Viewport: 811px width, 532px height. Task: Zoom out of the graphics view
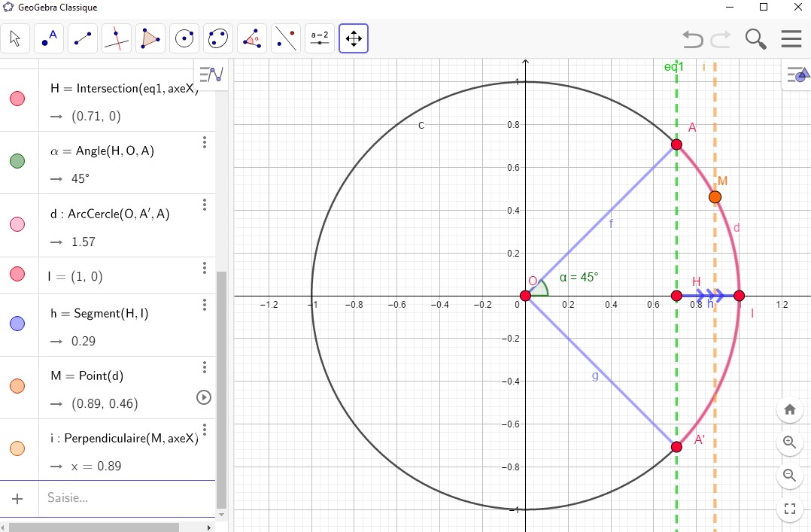[x=790, y=475]
